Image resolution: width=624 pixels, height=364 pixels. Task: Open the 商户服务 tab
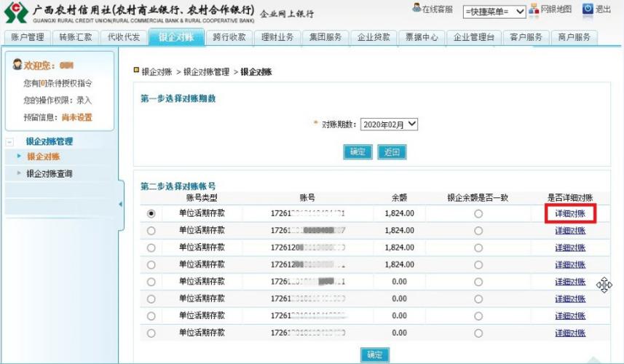(x=574, y=37)
